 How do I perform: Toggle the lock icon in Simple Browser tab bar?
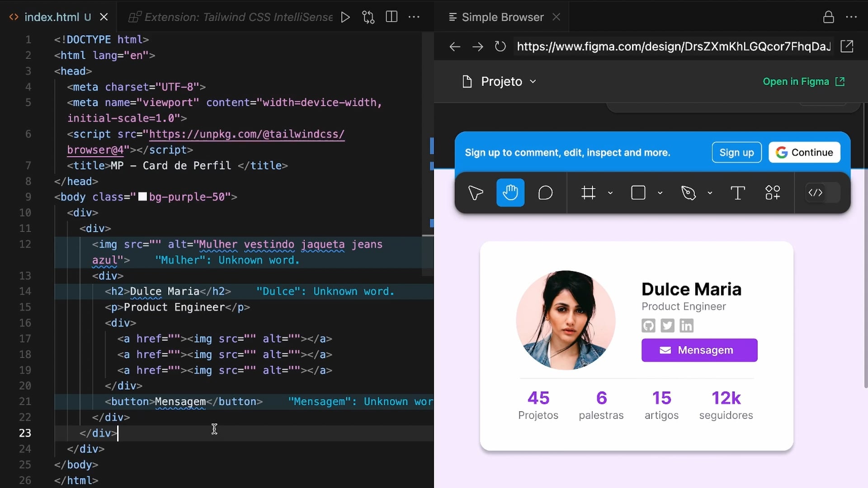tap(828, 17)
